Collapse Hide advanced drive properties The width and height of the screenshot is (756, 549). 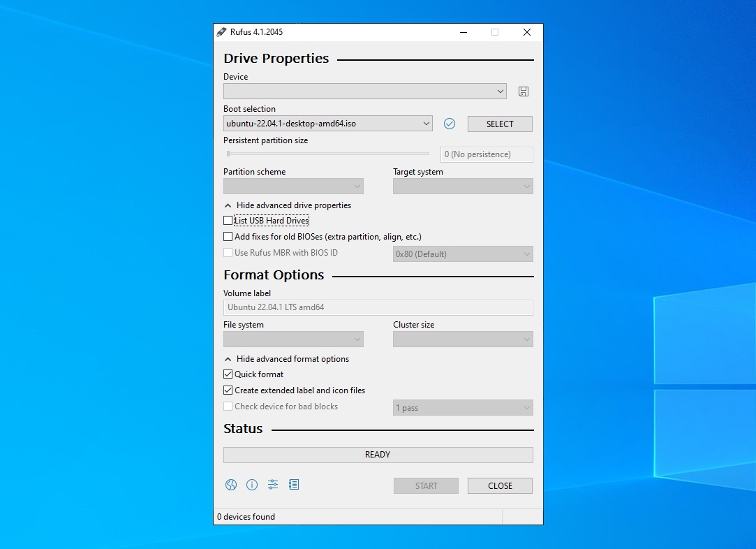288,205
